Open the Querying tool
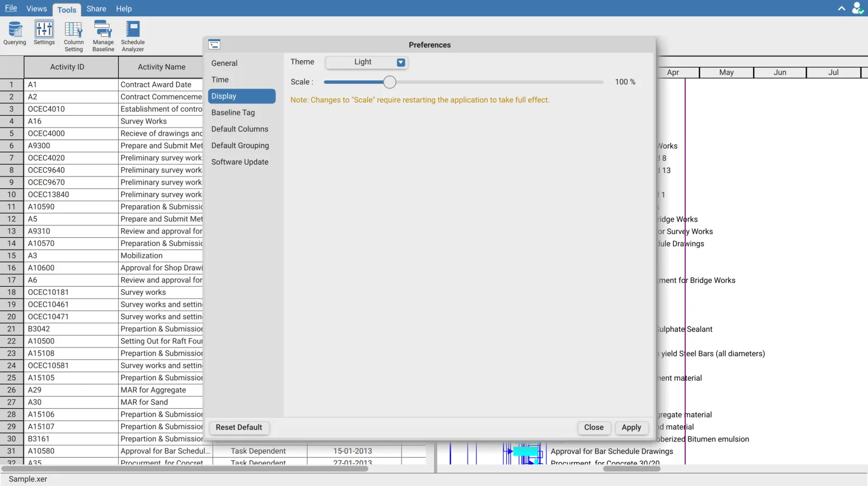868x486 pixels. pyautogui.click(x=15, y=33)
